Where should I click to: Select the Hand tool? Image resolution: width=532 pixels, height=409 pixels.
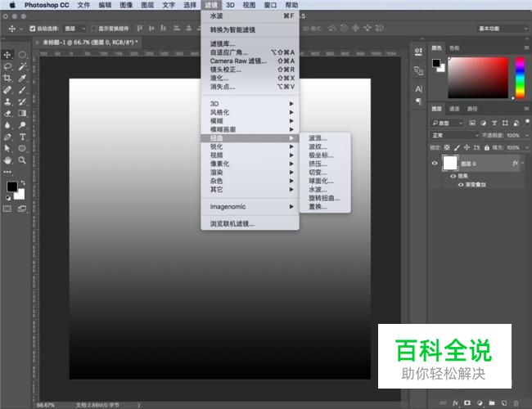click(x=7, y=160)
